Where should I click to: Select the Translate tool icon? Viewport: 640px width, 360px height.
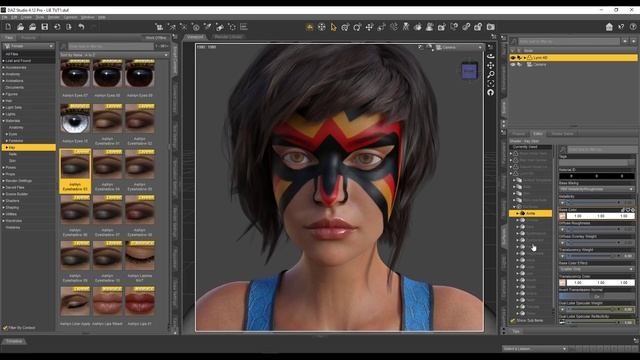coord(369,27)
